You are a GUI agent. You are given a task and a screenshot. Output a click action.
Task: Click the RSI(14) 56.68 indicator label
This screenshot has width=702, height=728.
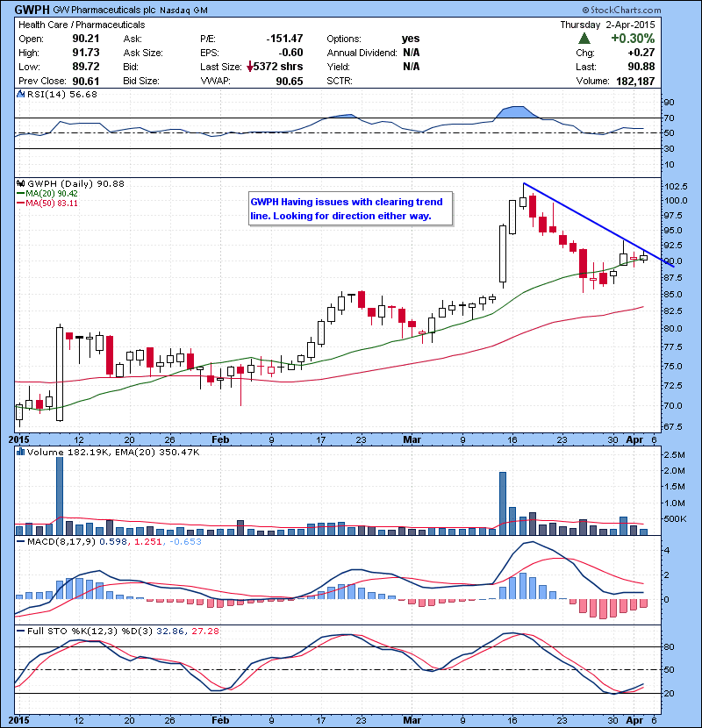62,94
